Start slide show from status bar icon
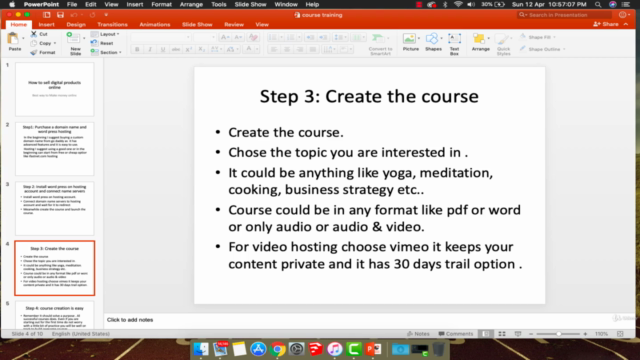The height and width of the screenshot is (360, 640). (518, 334)
